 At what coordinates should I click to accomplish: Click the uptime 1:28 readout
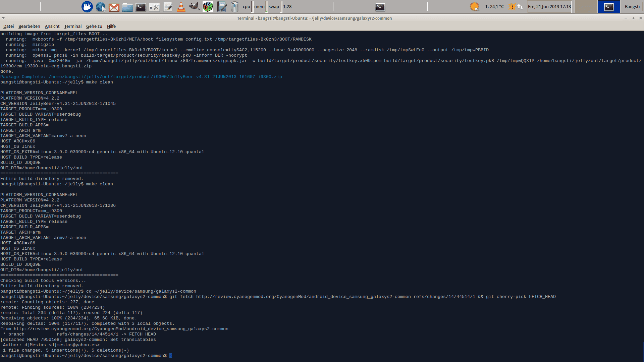pos(287,7)
